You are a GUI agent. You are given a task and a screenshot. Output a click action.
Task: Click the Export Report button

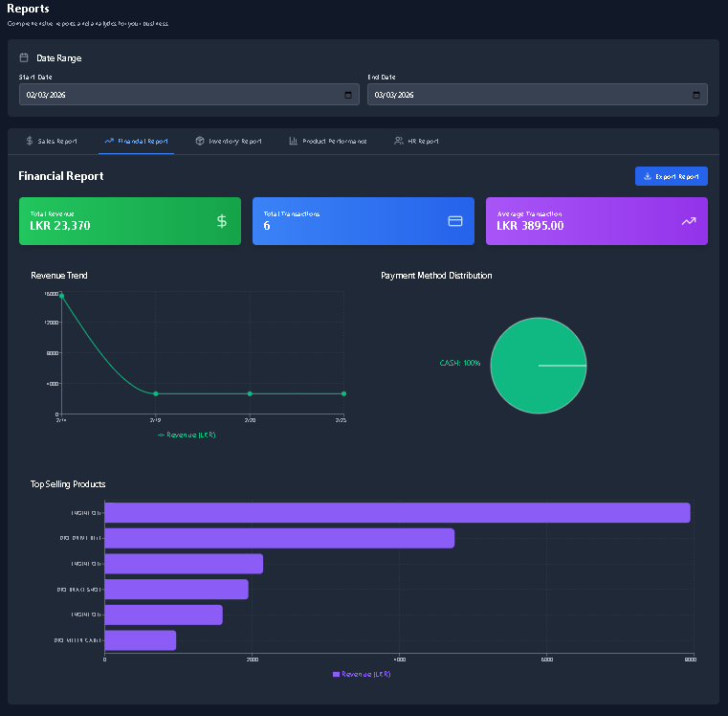(672, 176)
